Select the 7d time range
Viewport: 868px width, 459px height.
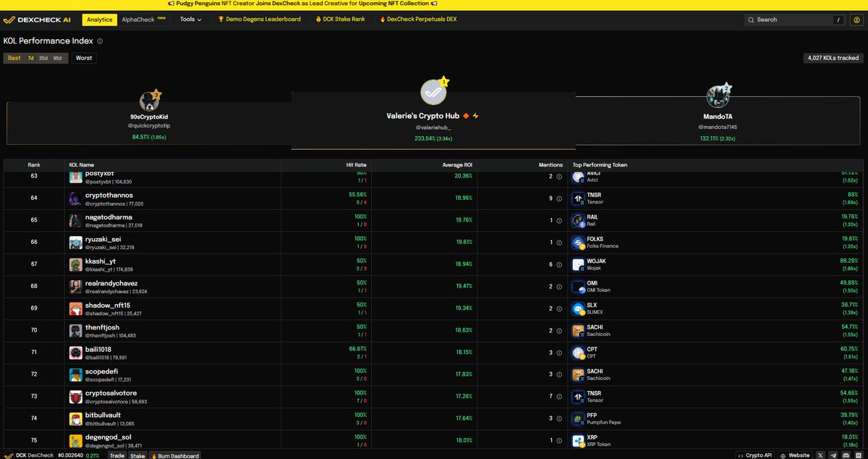[x=31, y=58]
